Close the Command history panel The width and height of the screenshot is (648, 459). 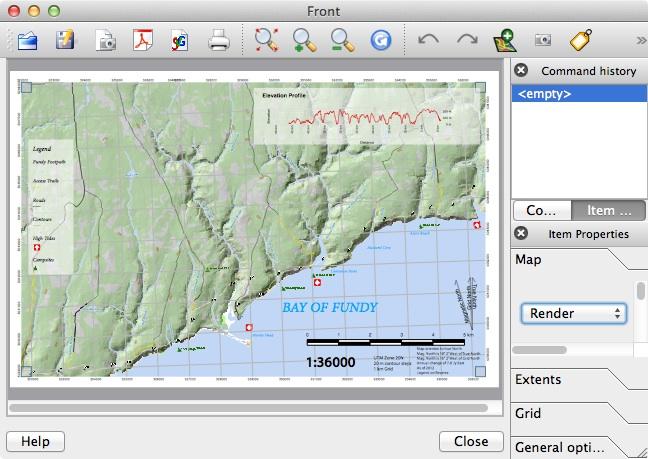pos(521,70)
